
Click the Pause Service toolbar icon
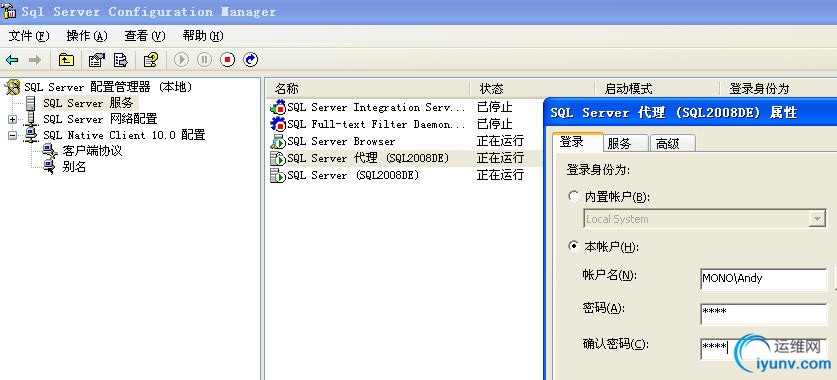(204, 60)
